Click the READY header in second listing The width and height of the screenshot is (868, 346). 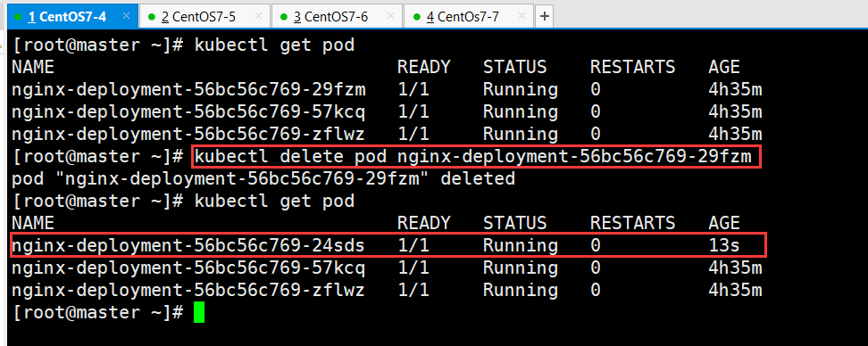(424, 223)
